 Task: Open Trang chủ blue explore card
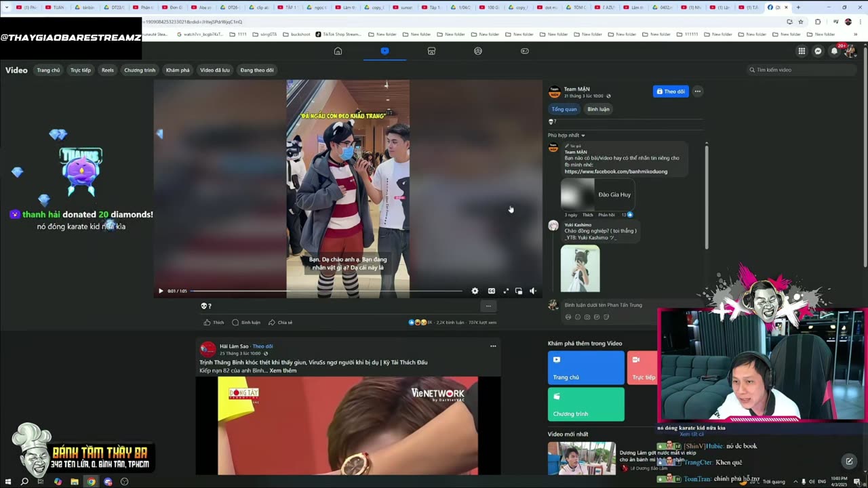[x=586, y=367]
